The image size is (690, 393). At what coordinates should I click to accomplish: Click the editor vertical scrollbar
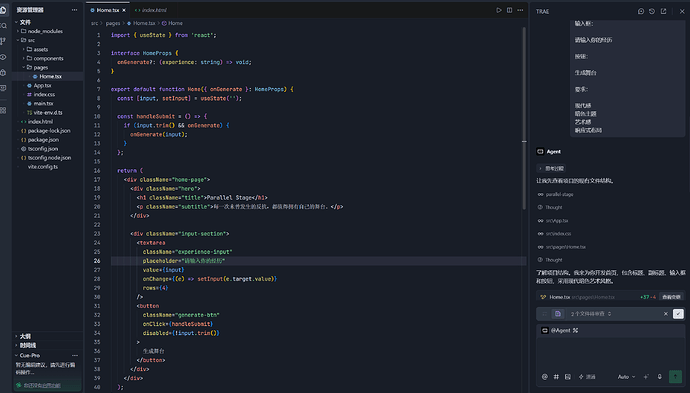click(x=524, y=119)
